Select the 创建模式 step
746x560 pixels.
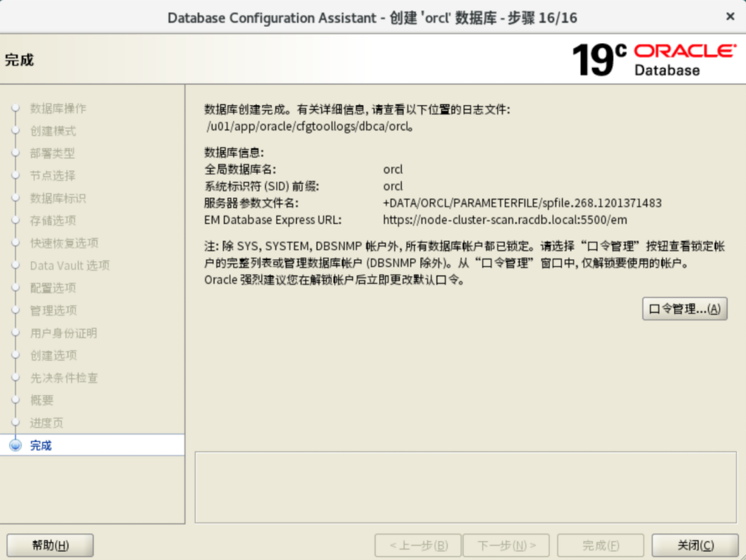53,131
